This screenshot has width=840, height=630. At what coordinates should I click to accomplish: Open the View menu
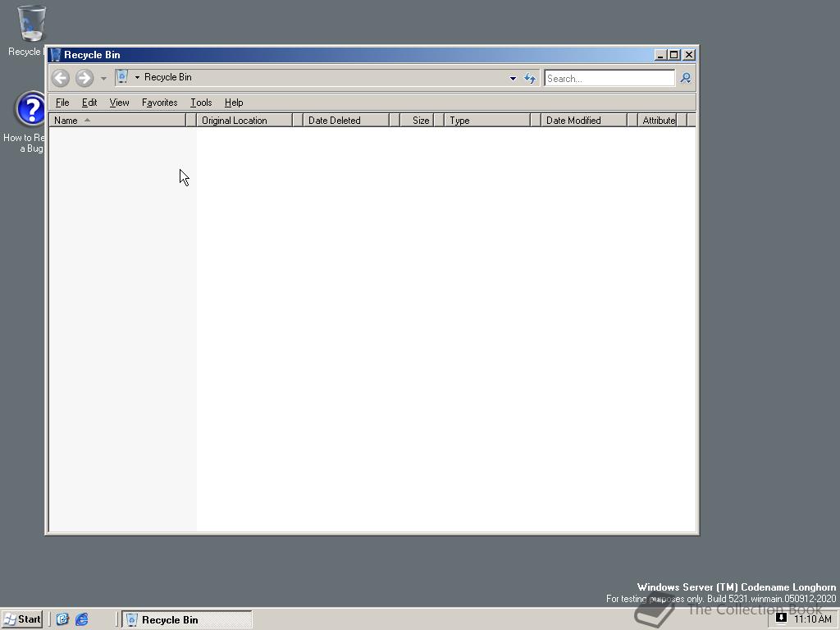pos(119,103)
